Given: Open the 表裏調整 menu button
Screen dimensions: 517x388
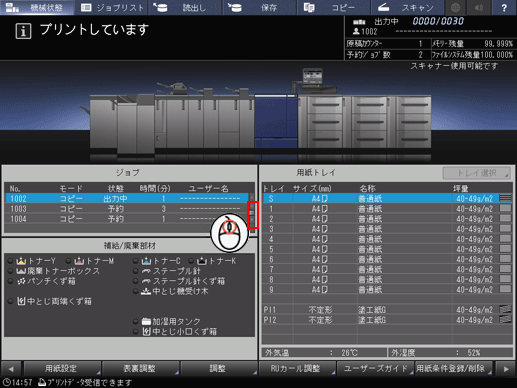Looking at the screenshot, I should click(x=140, y=368).
